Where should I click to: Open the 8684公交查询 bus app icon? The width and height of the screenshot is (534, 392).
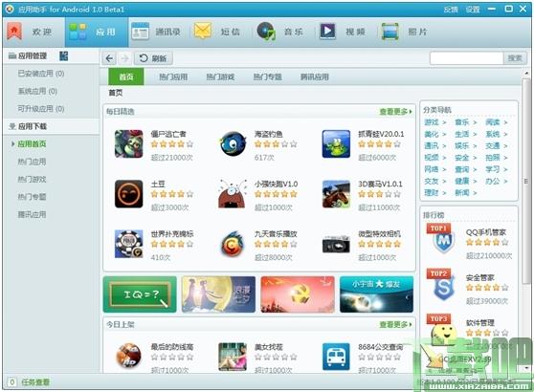click(336, 357)
